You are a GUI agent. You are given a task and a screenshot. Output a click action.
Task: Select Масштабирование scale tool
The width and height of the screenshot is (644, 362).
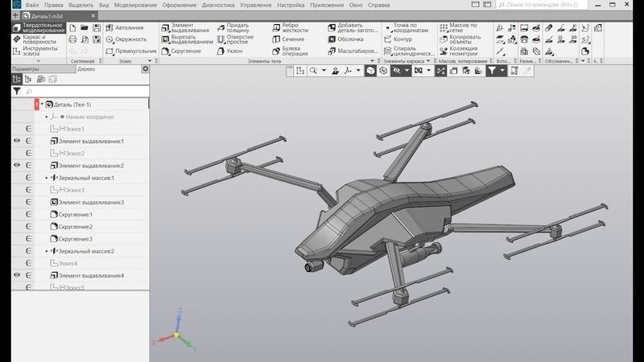pyautogui.click(x=353, y=51)
